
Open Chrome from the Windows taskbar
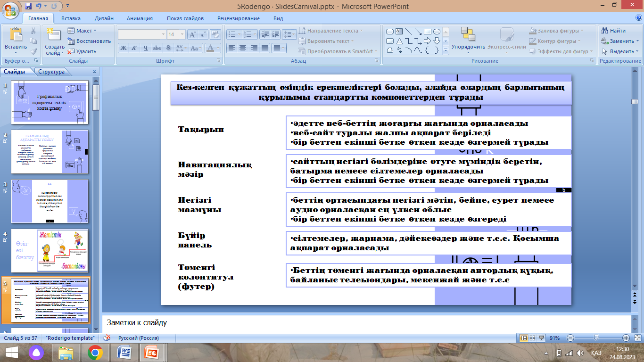[x=95, y=352]
